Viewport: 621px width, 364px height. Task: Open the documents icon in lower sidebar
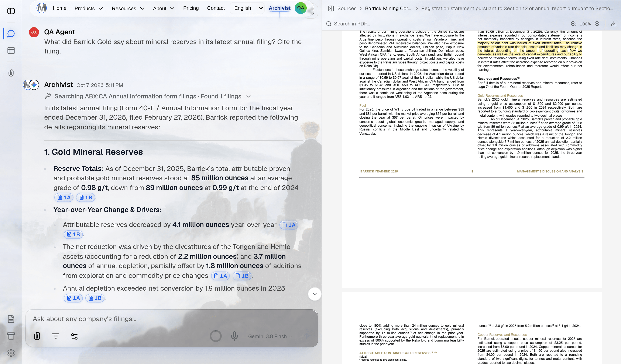(x=11, y=319)
